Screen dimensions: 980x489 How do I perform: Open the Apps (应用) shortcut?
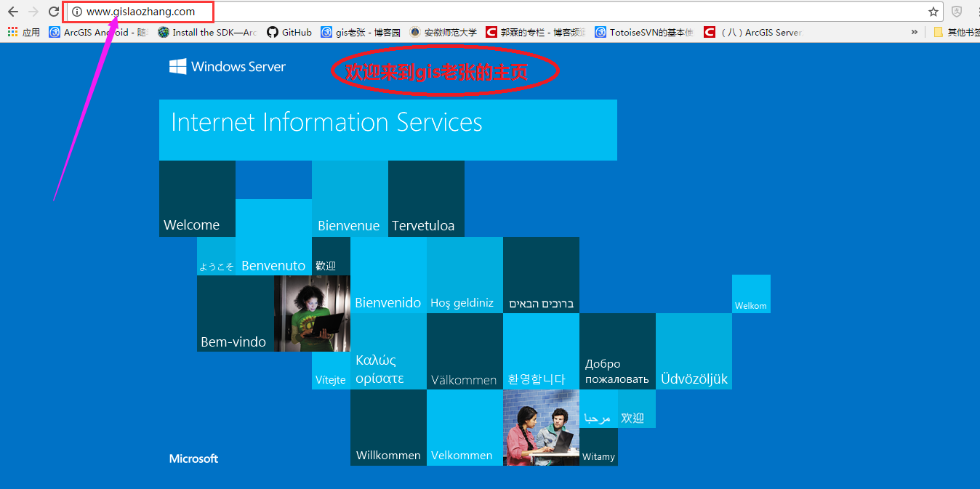pos(23,32)
